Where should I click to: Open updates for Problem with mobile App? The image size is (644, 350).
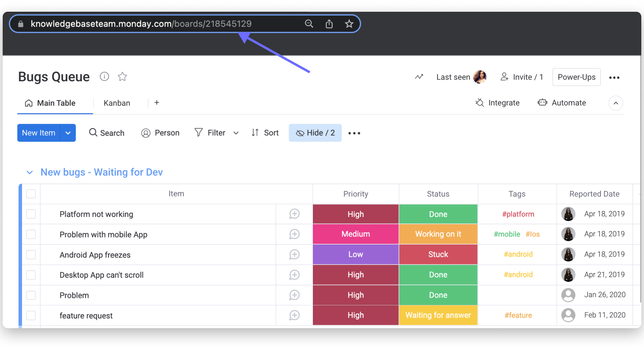pyautogui.click(x=294, y=234)
